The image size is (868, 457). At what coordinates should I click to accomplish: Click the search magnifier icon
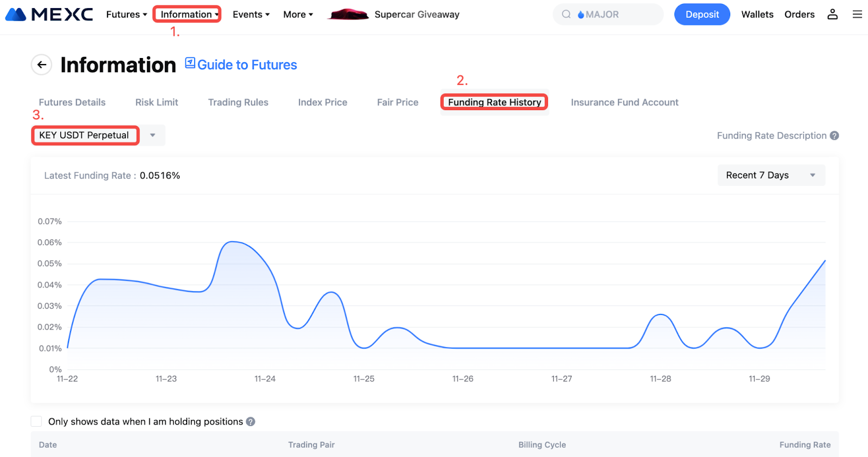point(566,15)
